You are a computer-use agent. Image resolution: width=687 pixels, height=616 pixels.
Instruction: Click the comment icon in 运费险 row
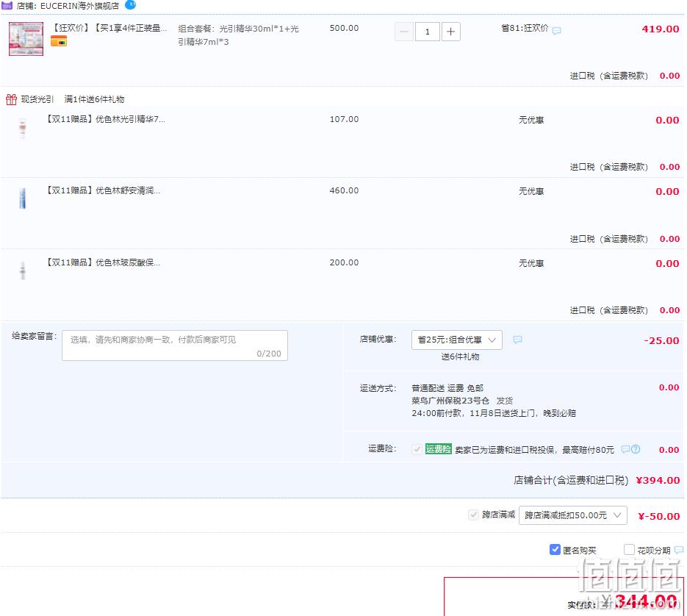click(626, 449)
